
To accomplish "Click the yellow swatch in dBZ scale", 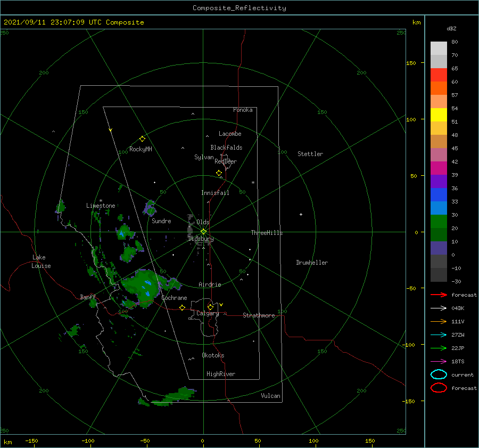I will [x=439, y=115].
